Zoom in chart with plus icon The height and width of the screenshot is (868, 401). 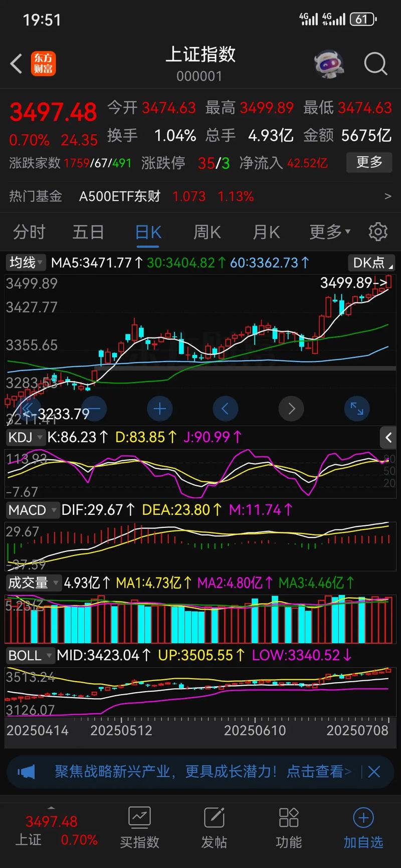160,409
